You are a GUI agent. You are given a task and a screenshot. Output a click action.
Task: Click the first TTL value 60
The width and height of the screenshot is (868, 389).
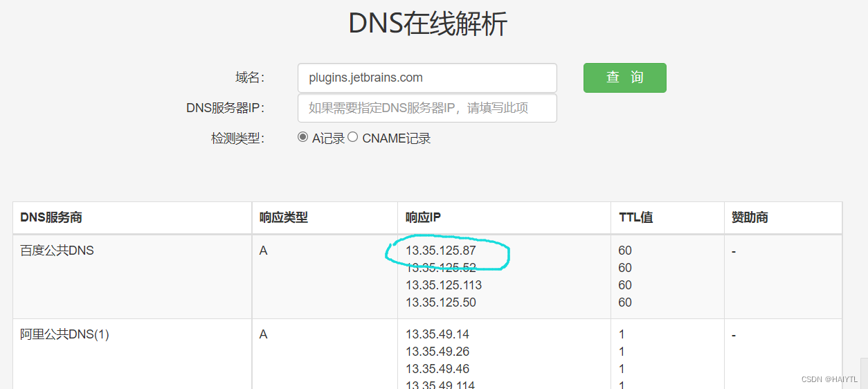625,251
